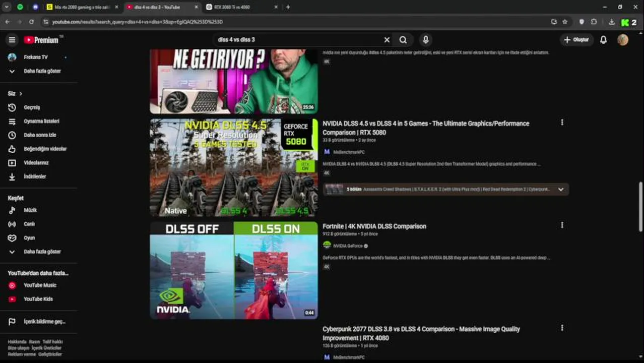This screenshot has height=363, width=644.
Task: Open the pinned Spotify tab
Action: [x=20, y=7]
